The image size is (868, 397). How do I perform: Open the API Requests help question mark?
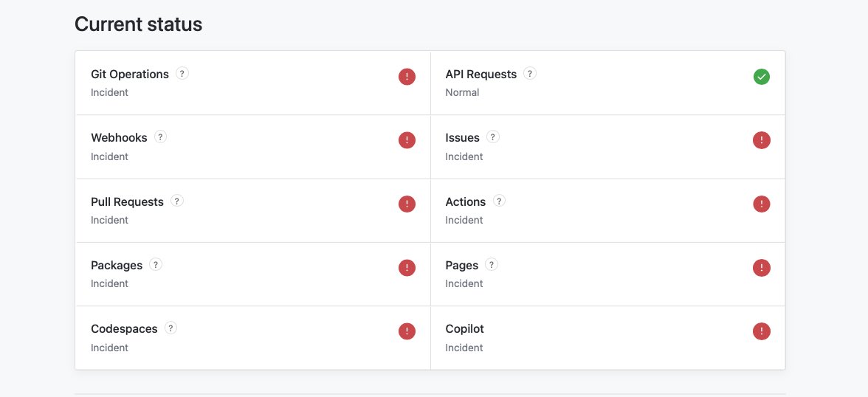pos(530,73)
